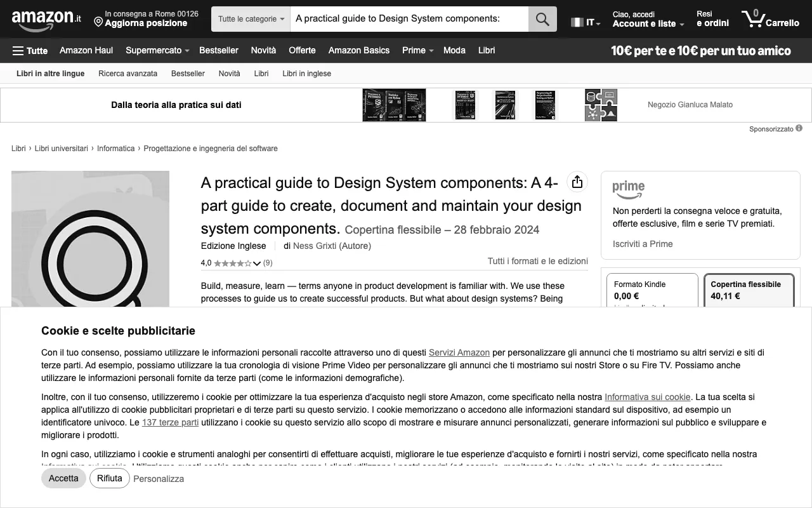Go to Amazon Haul

pyautogui.click(x=86, y=50)
